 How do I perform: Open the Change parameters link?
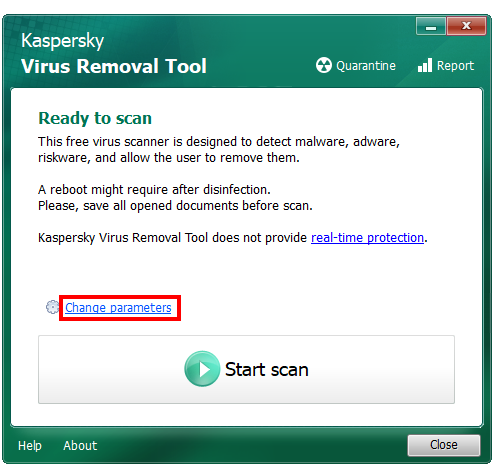point(118,308)
